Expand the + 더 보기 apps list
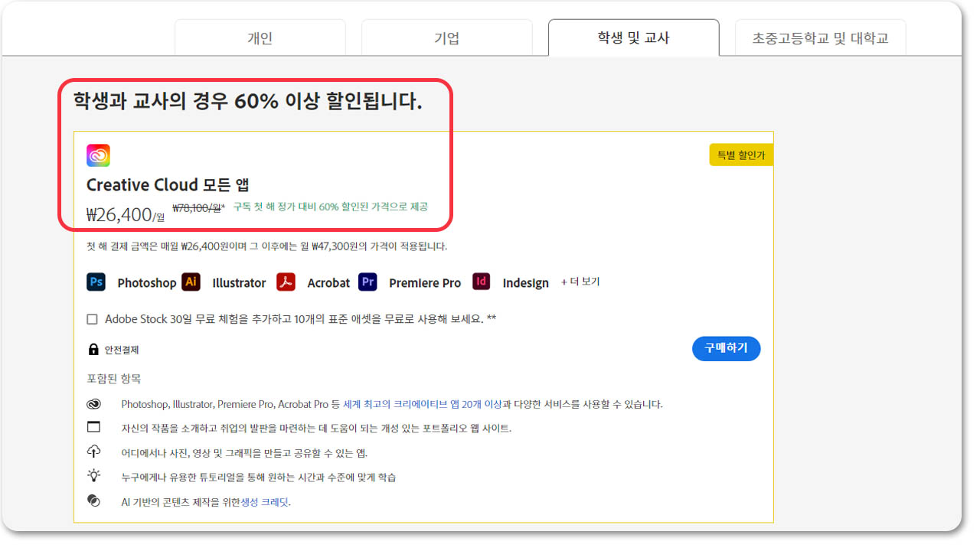The image size is (980, 551). (580, 282)
